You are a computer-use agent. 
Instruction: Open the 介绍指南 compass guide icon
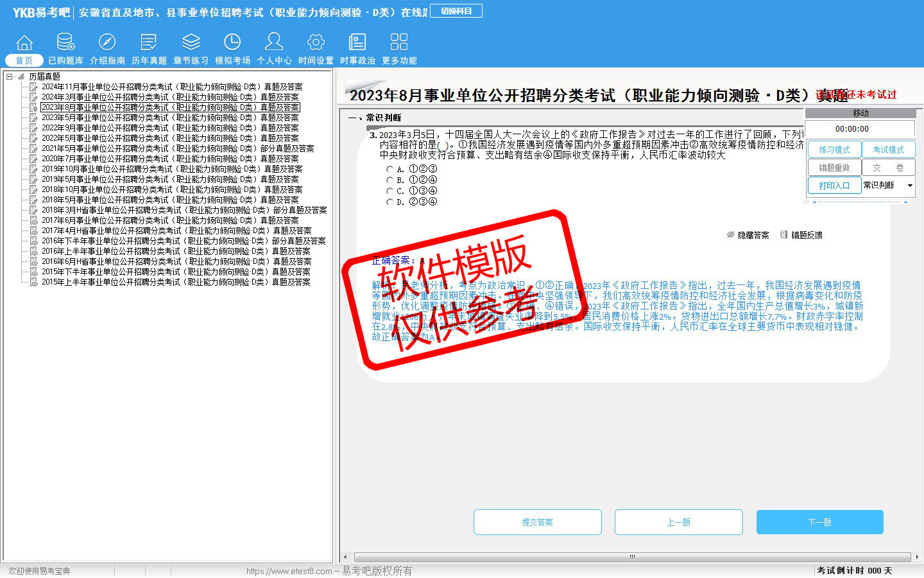tap(107, 43)
